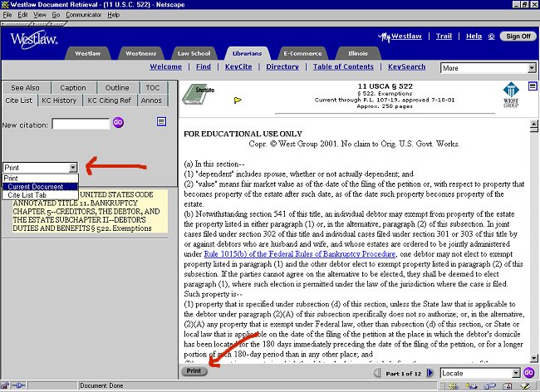Image resolution: width=540 pixels, height=392 pixels.
Task: Click the purple GO button beside New citation
Action: (118, 122)
